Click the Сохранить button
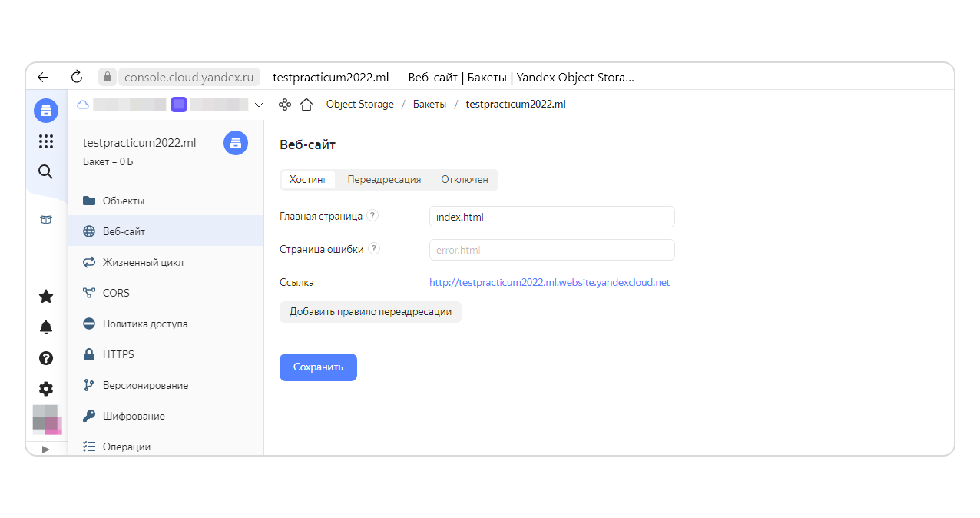 point(318,367)
